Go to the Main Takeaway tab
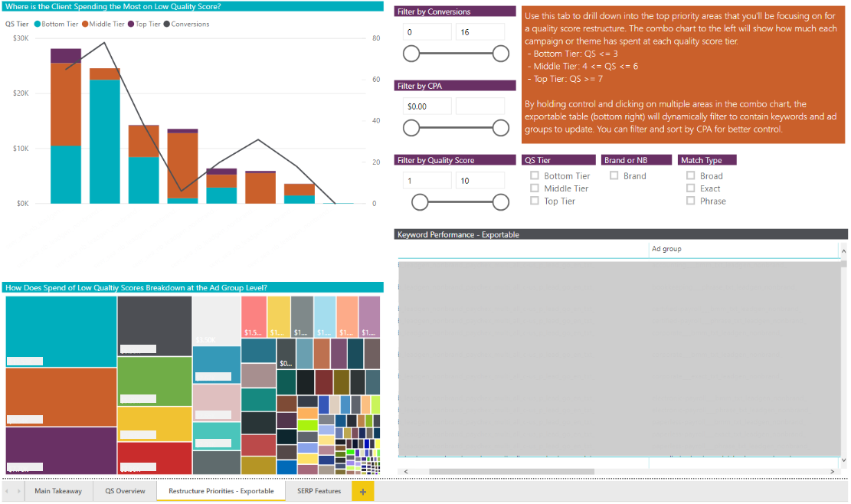Screen dimensions: 851x504 click(58, 491)
